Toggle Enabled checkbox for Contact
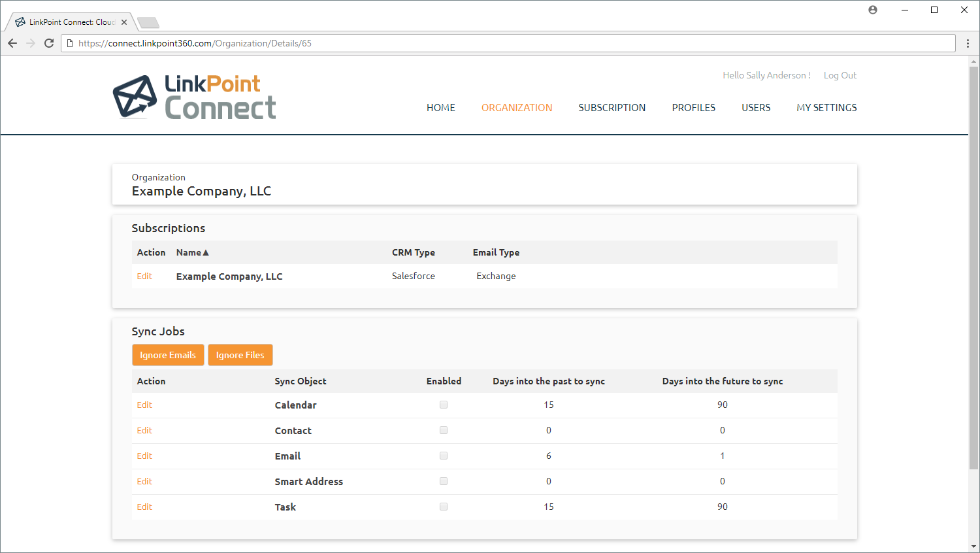Screen dimensions: 980x553 (x=444, y=430)
